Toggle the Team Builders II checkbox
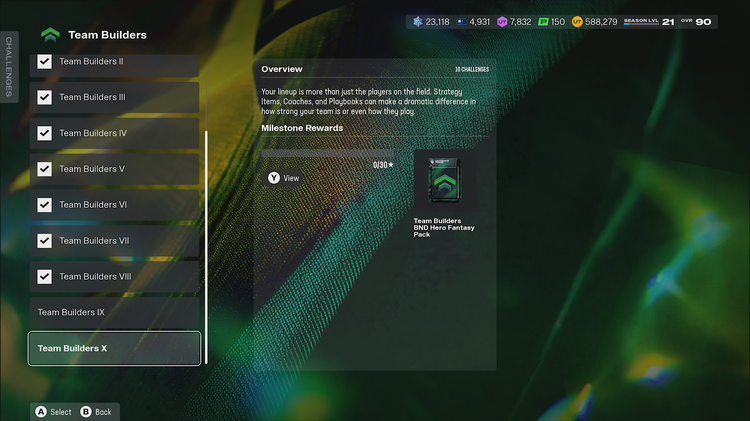750x421 pixels. 44,61
